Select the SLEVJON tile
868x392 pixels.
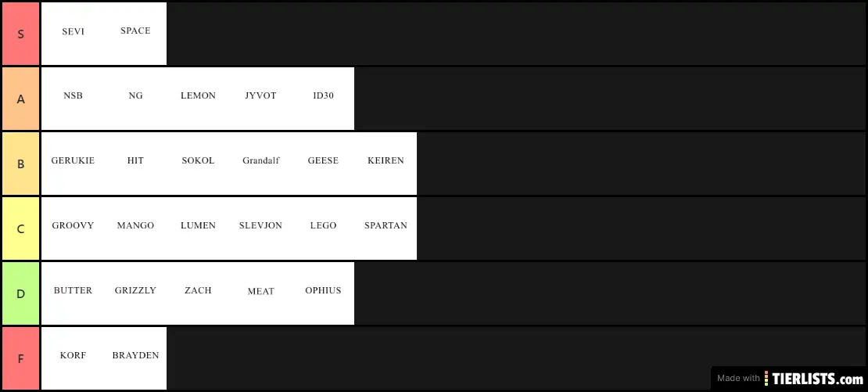coord(260,228)
